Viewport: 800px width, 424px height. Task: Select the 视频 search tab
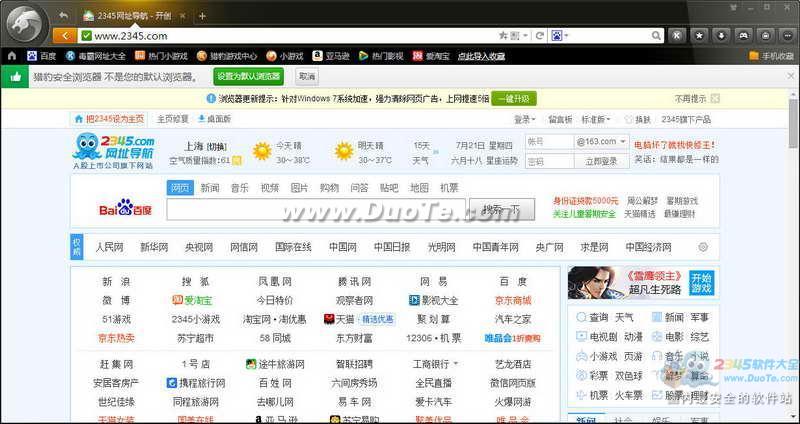[269, 188]
